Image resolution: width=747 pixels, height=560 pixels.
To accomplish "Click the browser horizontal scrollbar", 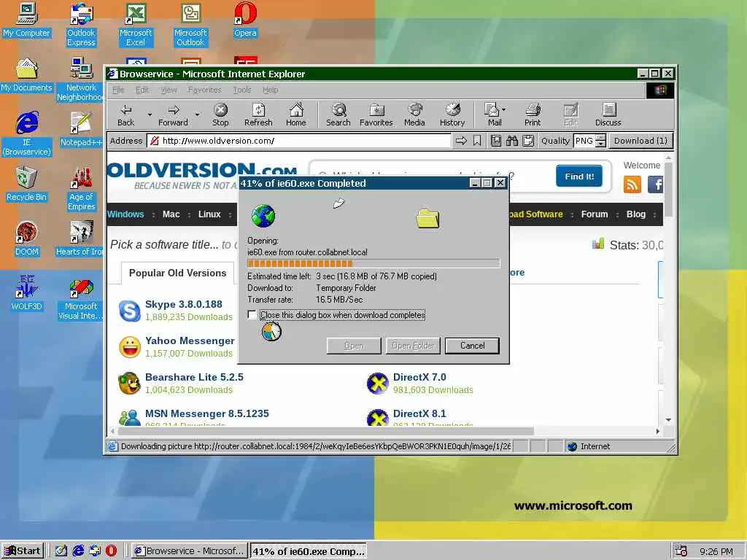I will 326,431.
